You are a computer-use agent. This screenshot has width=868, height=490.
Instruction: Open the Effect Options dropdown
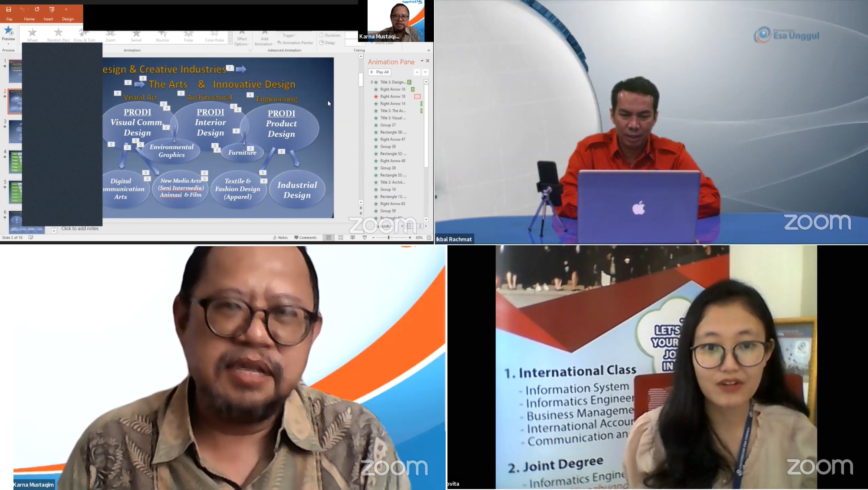(242, 39)
